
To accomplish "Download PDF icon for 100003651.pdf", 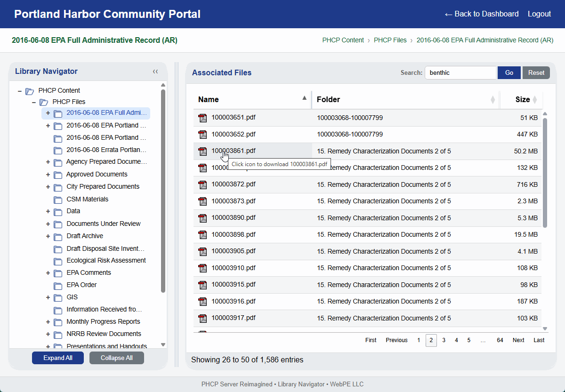I will click(202, 118).
